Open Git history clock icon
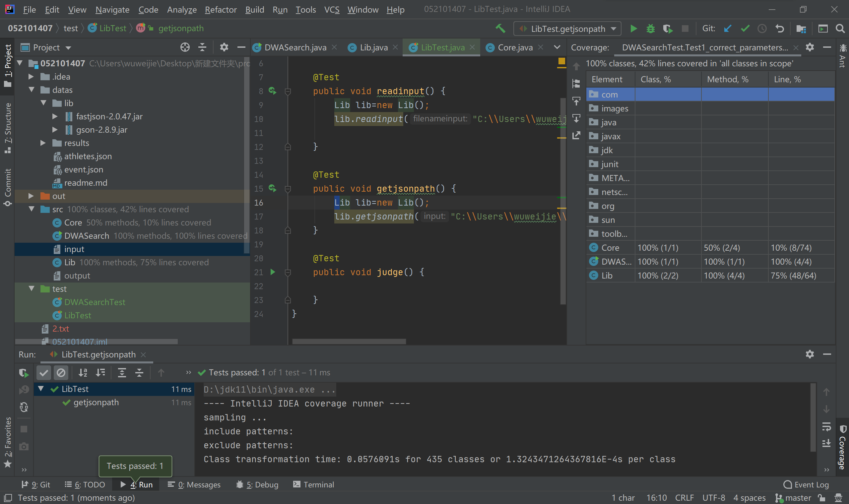The image size is (849, 504). click(x=762, y=29)
